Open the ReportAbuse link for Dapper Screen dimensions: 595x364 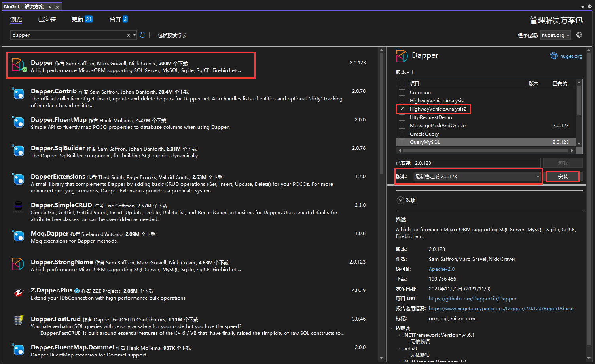tap(501, 309)
